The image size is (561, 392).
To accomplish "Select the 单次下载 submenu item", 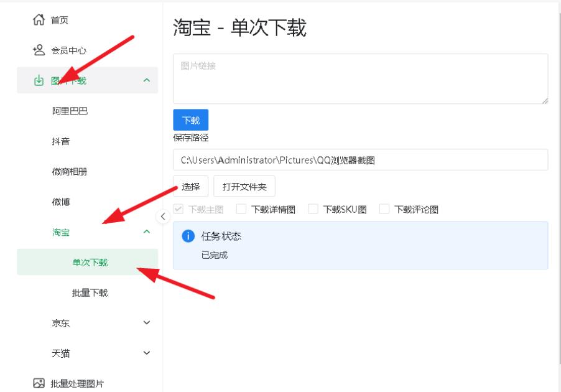I will (x=87, y=263).
